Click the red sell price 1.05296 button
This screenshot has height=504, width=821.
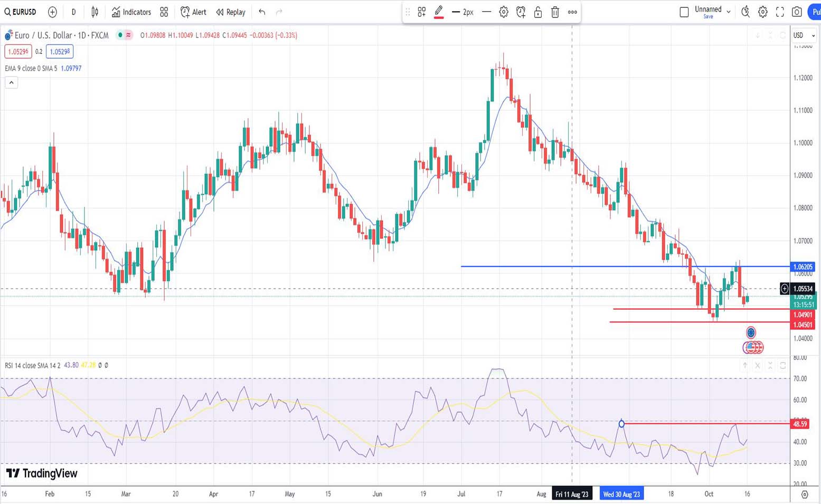pyautogui.click(x=18, y=52)
